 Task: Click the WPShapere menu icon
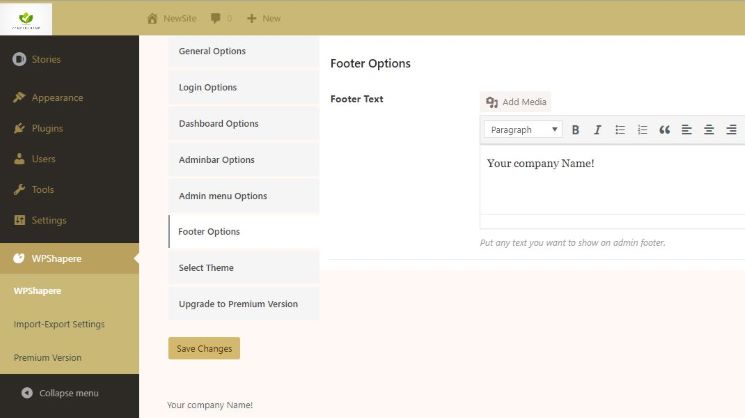(19, 258)
